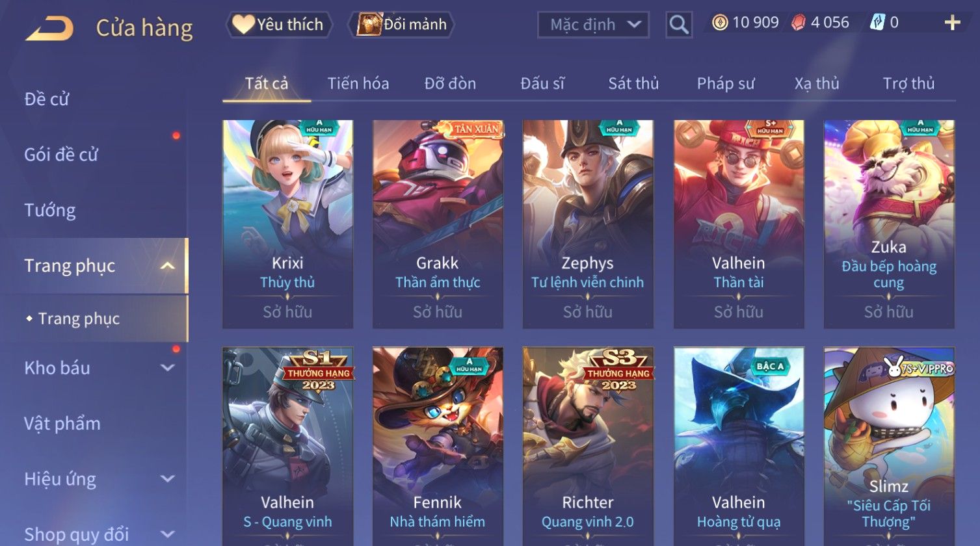980x546 pixels.
Task: Expand the Hiệu ứng sidebar section
Action: pos(167,479)
